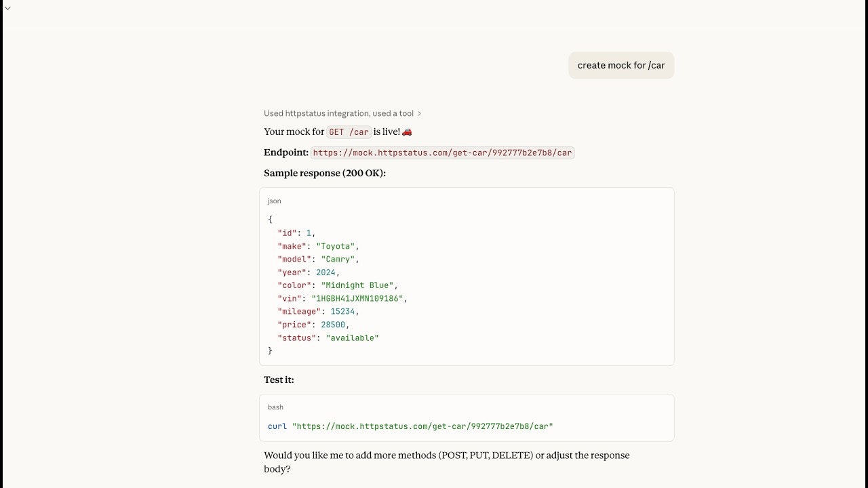Collapse the conversation using the top-left chevron

[7, 8]
